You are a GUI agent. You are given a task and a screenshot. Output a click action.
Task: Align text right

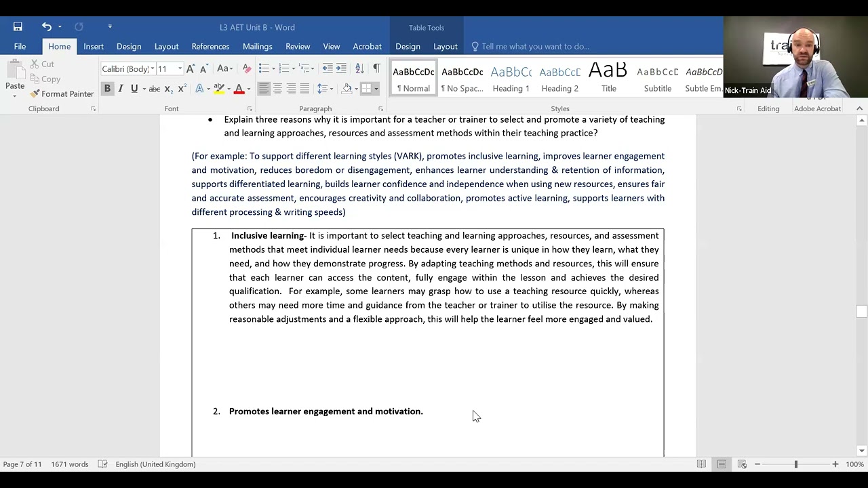[x=291, y=89]
